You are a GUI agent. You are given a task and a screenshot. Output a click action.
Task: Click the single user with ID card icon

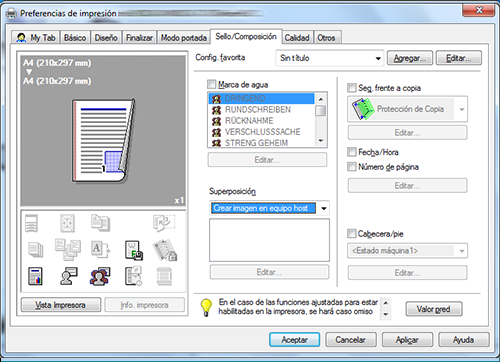pyautogui.click(x=69, y=276)
